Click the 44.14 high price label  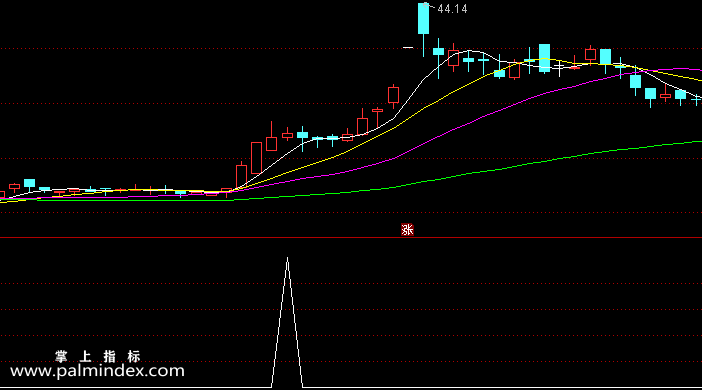[452, 9]
